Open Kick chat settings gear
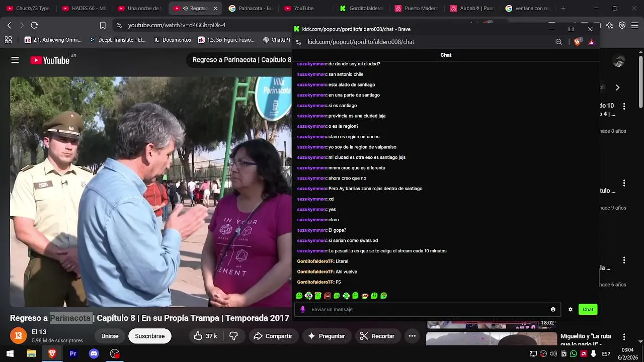644x362 pixels. click(571, 309)
